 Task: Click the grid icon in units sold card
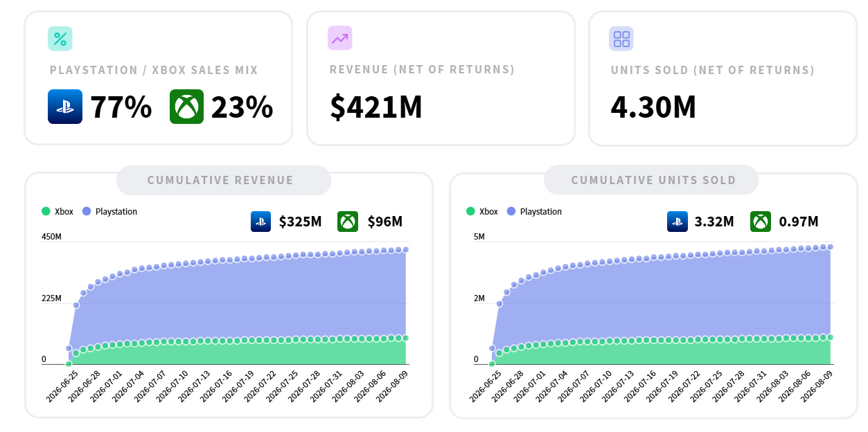622,39
